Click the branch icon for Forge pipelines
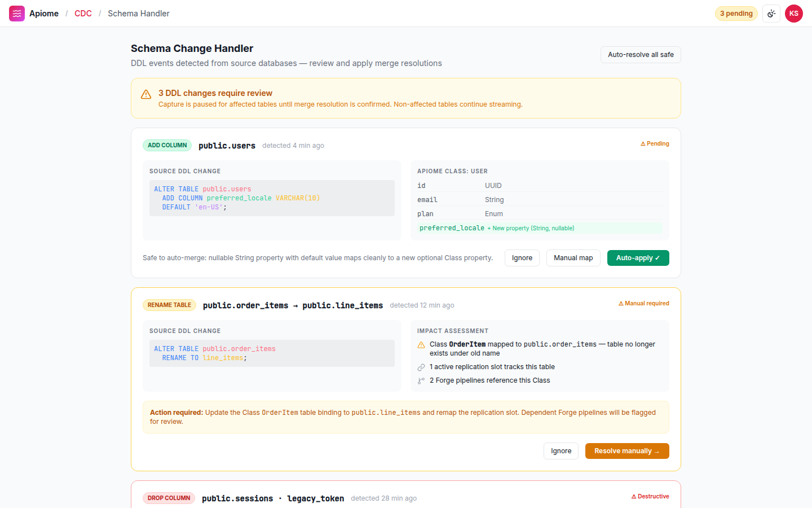The height and width of the screenshot is (508, 812). [421, 381]
